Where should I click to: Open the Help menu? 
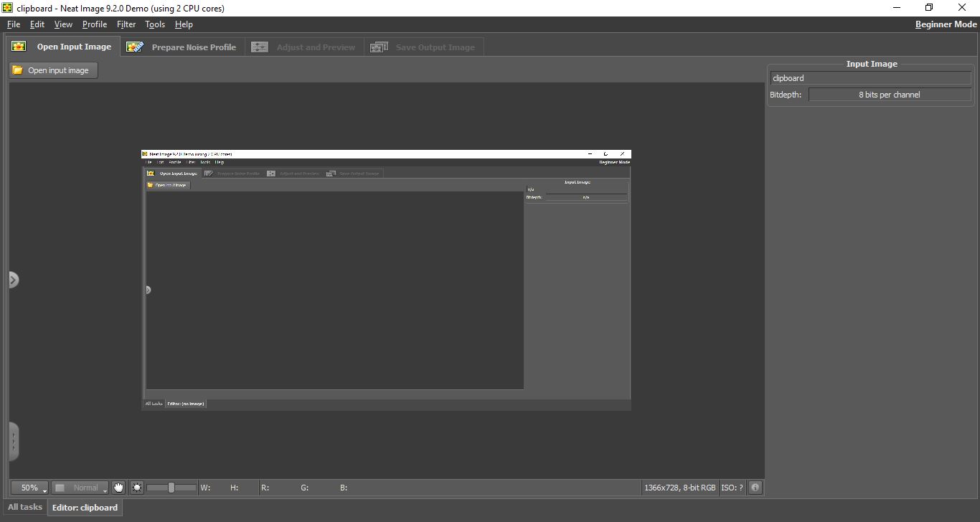(x=184, y=24)
